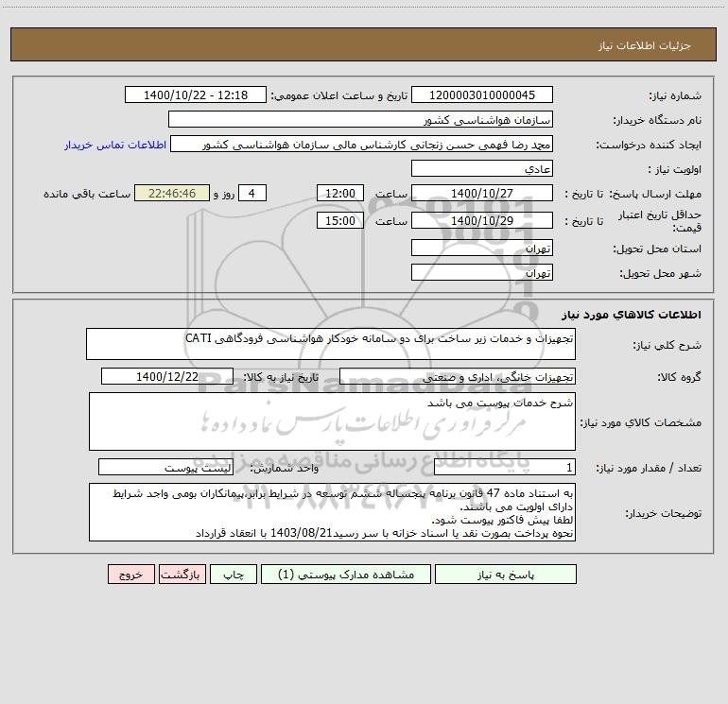Click the مشخصات کالای مورد نیاز label
728x704 pixels.
(641, 422)
